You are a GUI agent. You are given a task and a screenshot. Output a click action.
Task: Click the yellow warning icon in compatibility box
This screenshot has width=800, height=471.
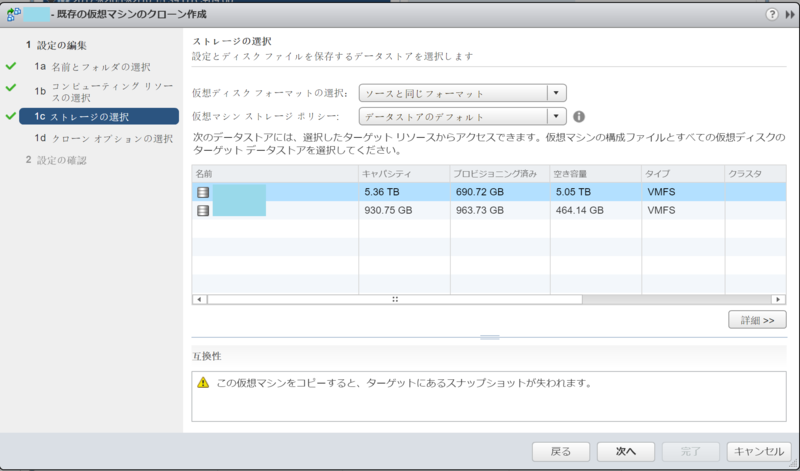click(203, 383)
